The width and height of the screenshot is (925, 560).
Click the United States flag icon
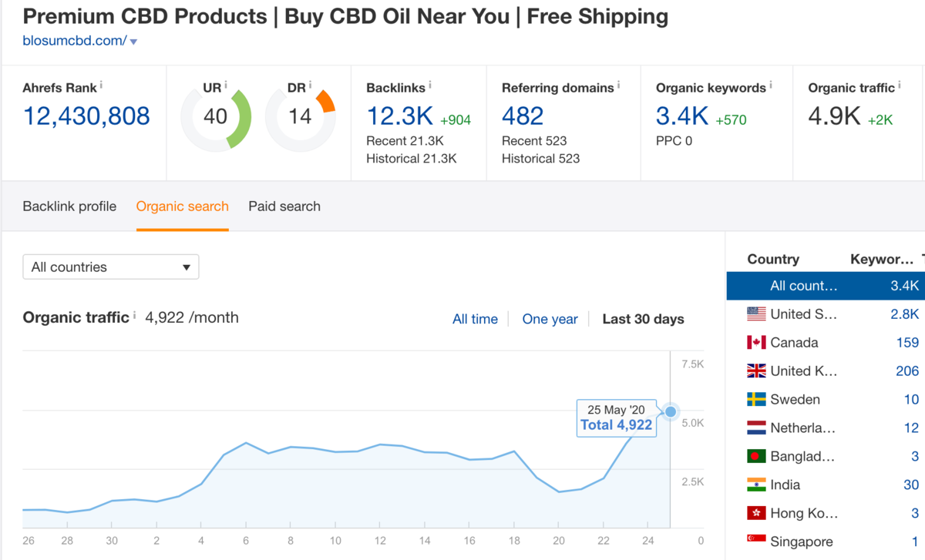pyautogui.click(x=756, y=314)
